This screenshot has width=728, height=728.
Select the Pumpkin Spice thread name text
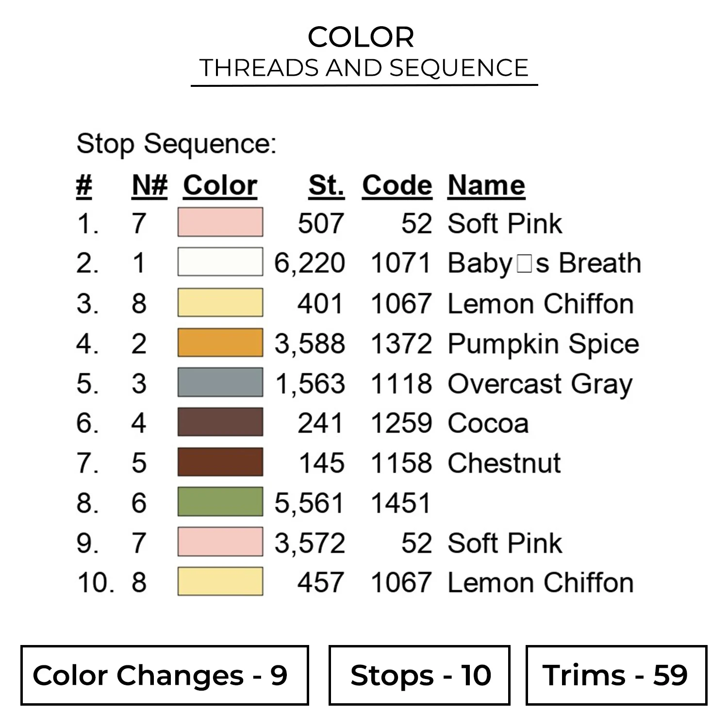(543, 344)
